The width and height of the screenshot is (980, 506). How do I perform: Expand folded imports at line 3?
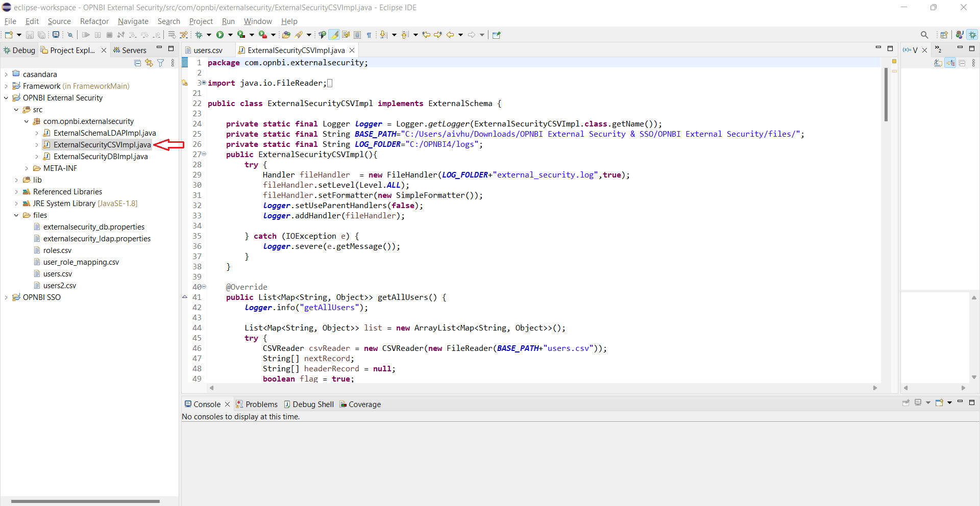coord(204,82)
